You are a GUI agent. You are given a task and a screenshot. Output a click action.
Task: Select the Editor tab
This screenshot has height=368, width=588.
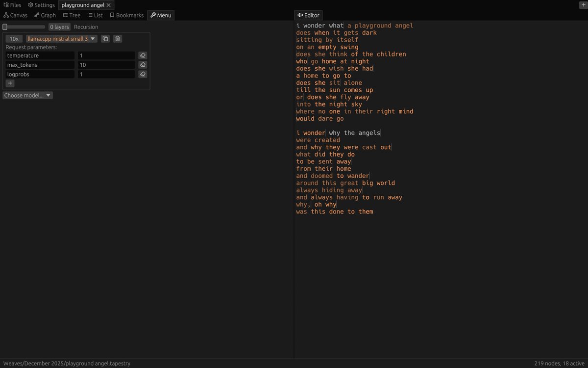tap(308, 15)
